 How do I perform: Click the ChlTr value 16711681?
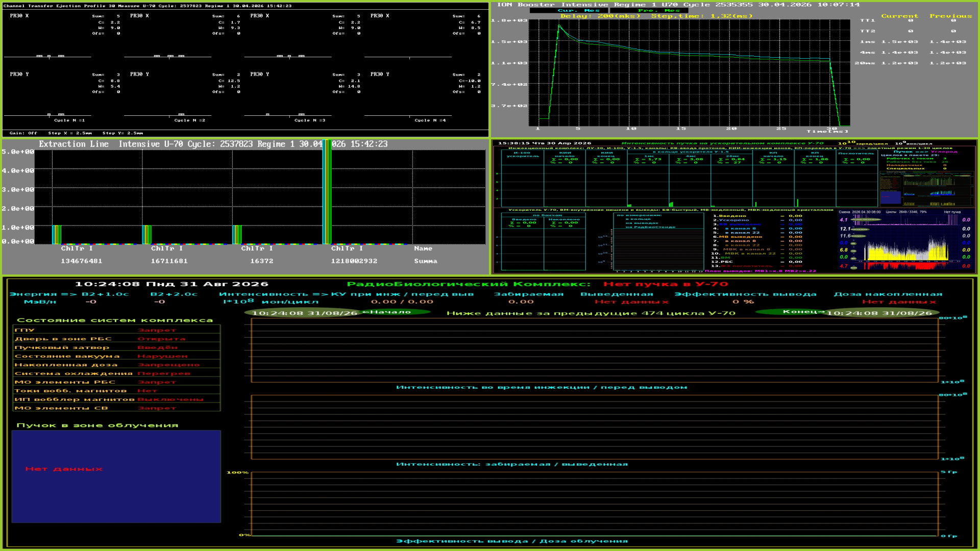point(169,261)
